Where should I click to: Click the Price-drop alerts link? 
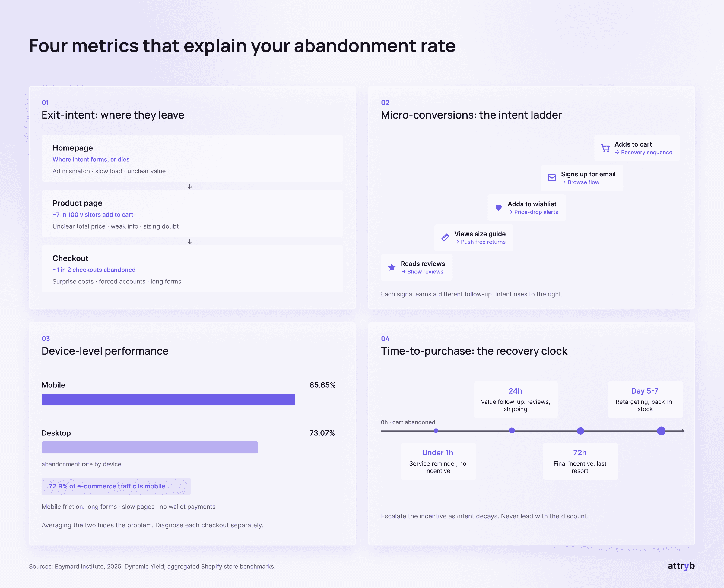pyautogui.click(x=532, y=212)
